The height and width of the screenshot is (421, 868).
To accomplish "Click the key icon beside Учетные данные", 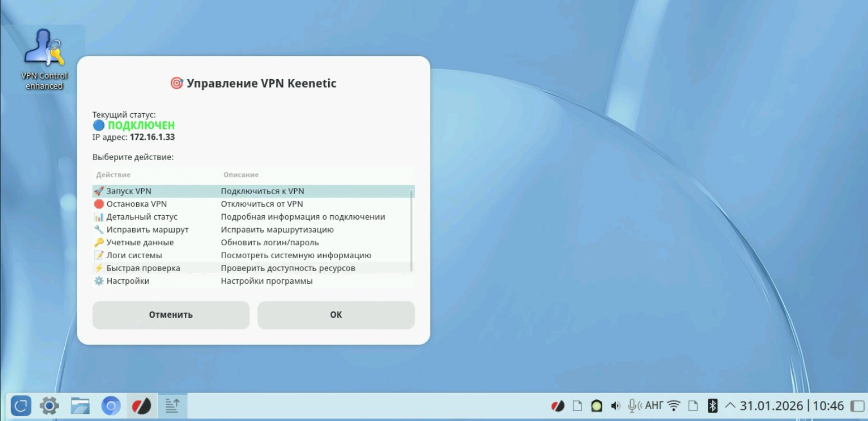I will coord(99,243).
